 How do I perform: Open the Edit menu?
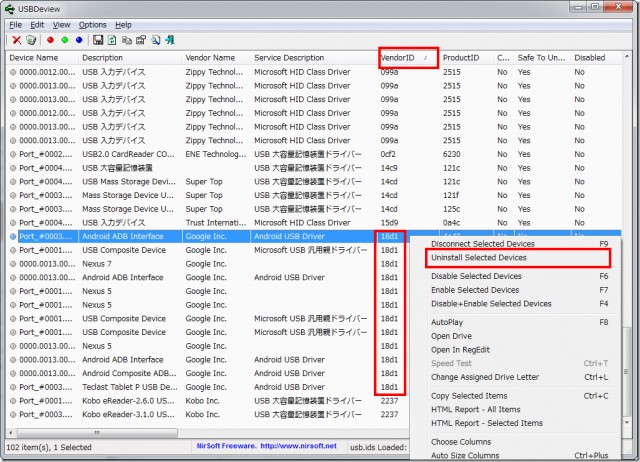click(x=37, y=25)
